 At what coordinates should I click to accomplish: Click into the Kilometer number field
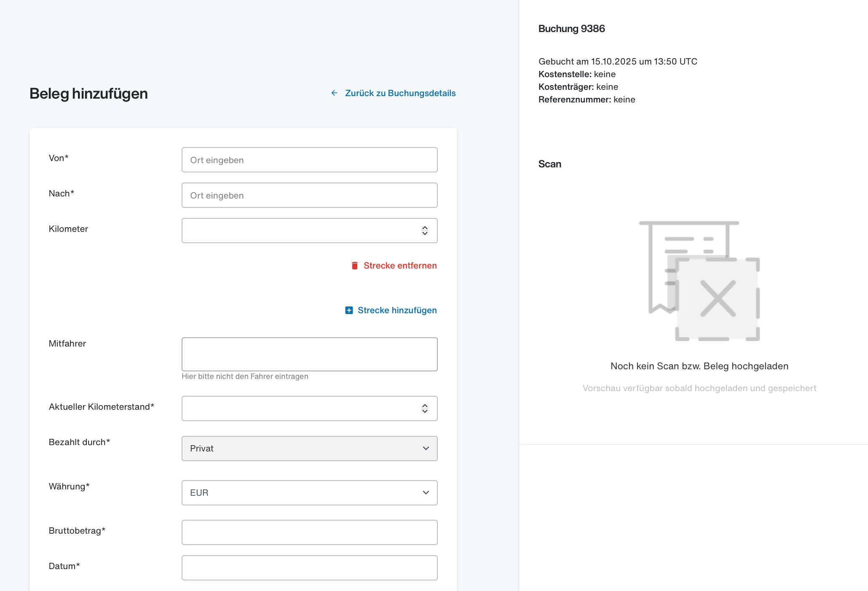coord(310,231)
